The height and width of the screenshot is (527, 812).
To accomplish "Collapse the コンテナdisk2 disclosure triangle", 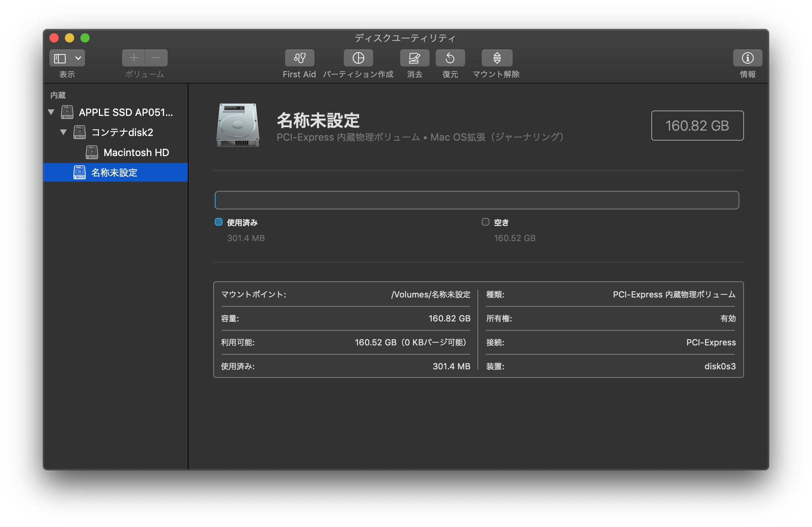I will [63, 133].
